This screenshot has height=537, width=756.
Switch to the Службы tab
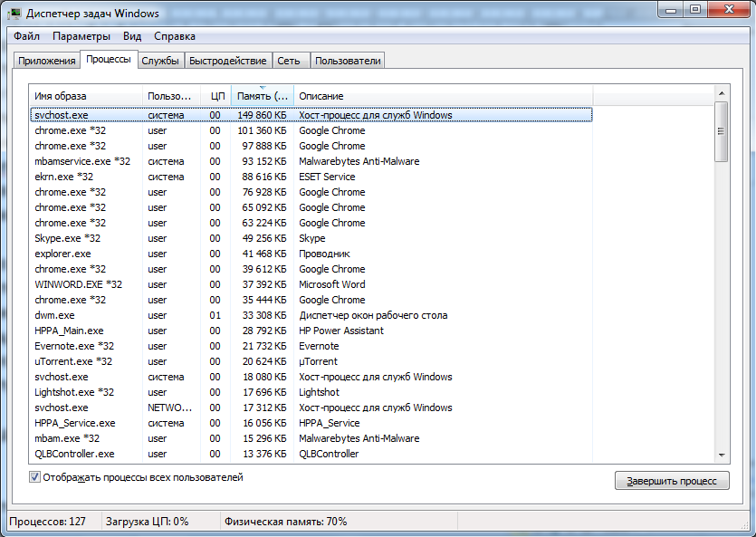click(x=159, y=61)
